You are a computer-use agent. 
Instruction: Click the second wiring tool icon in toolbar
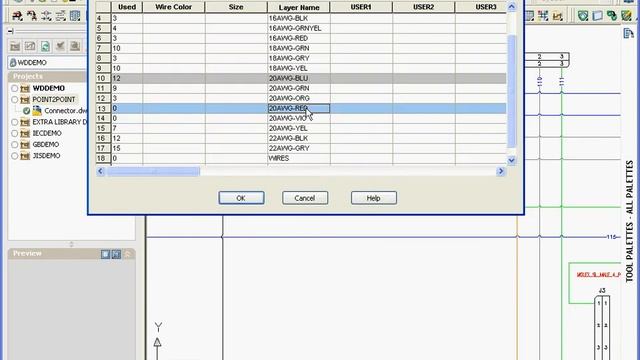[32, 16]
